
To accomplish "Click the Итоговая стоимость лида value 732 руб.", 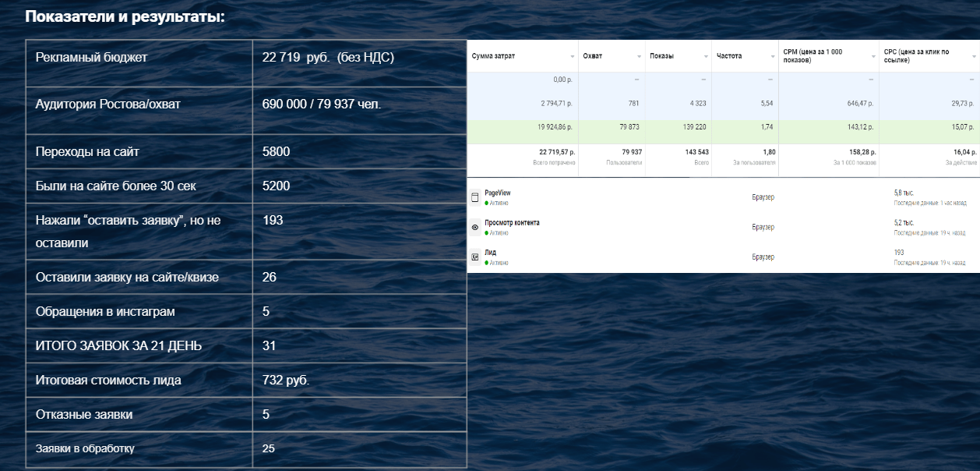I will click(285, 381).
